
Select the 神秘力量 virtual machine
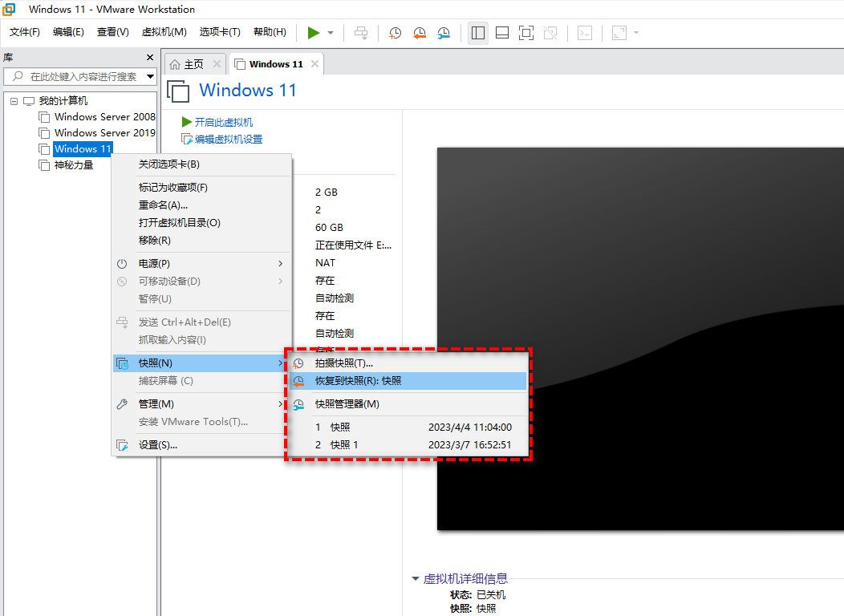74,165
